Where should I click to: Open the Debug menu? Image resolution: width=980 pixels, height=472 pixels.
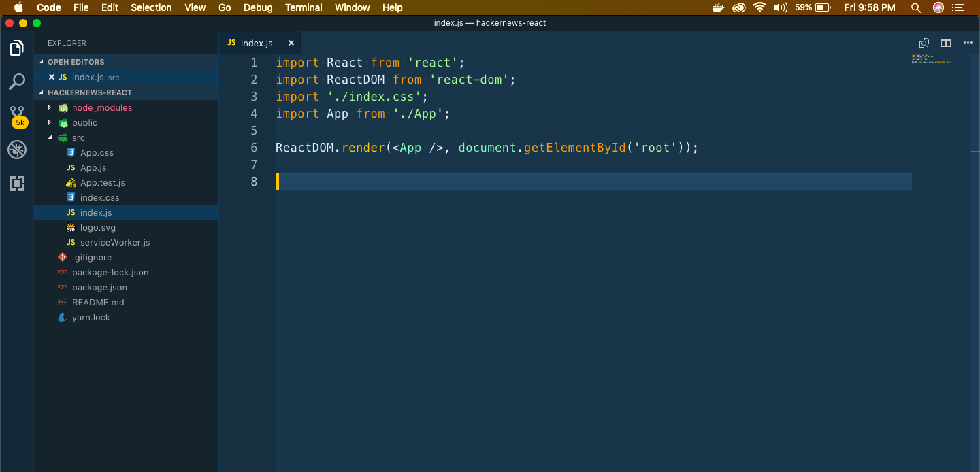coord(258,7)
